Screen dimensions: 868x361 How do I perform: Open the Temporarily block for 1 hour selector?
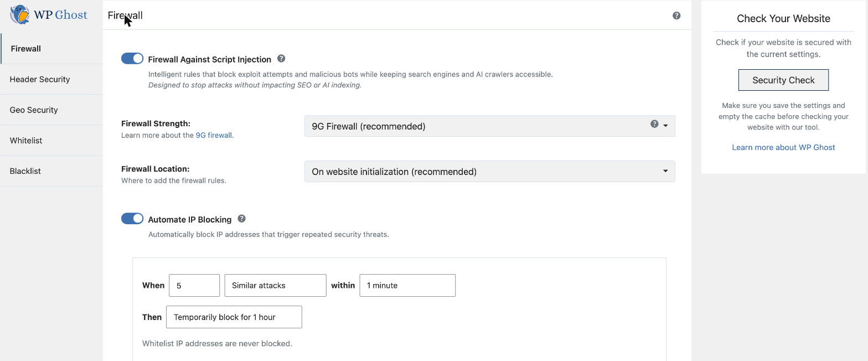pyautogui.click(x=234, y=317)
